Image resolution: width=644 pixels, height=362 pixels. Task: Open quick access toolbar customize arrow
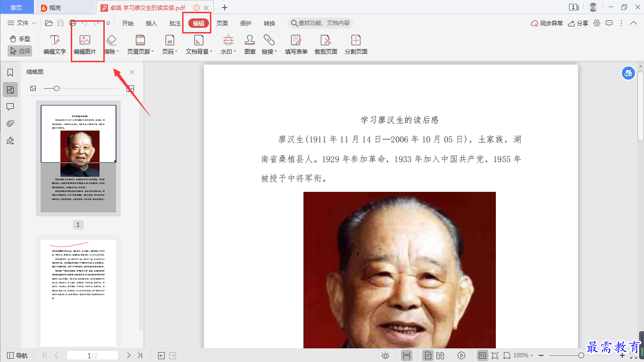108,23
